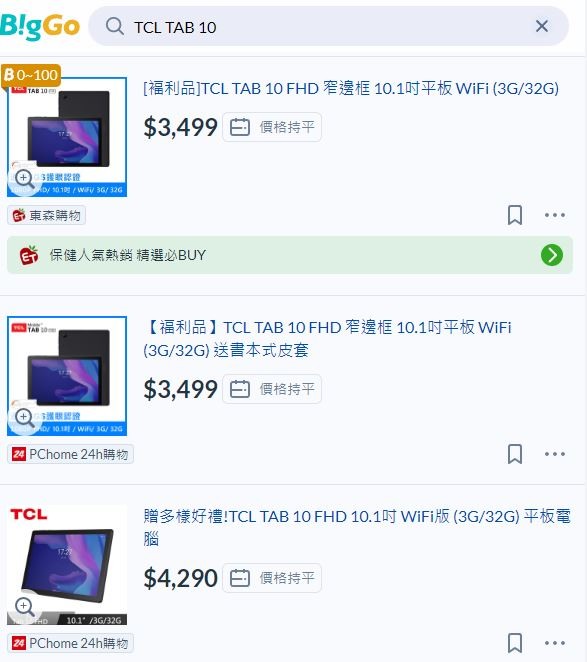Clear the TCL TAB 10 search text
587x662 pixels.
[541, 26]
